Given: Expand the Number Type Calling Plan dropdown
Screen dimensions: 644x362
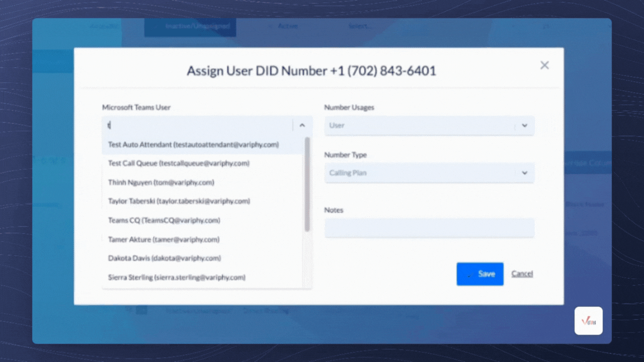Looking at the screenshot, I should coord(429,173).
